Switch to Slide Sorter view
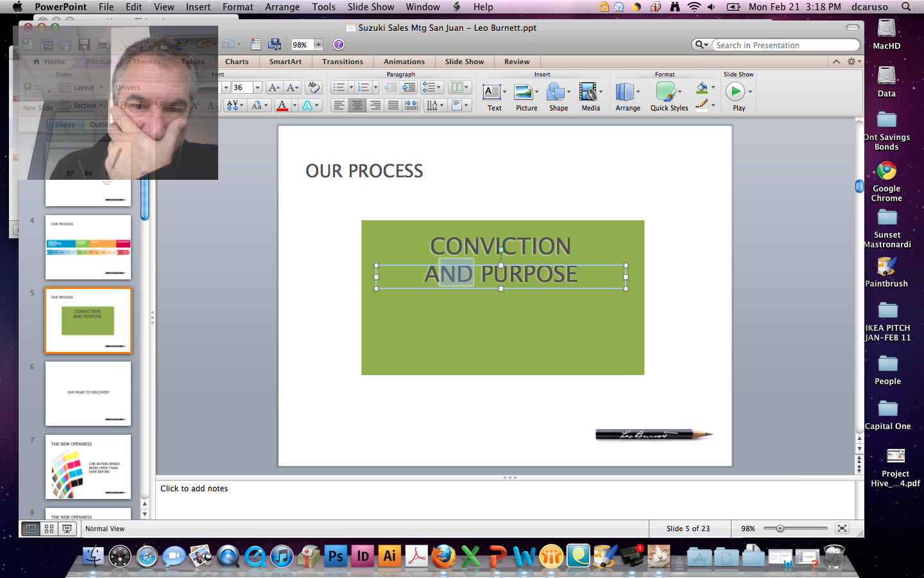 [x=49, y=529]
